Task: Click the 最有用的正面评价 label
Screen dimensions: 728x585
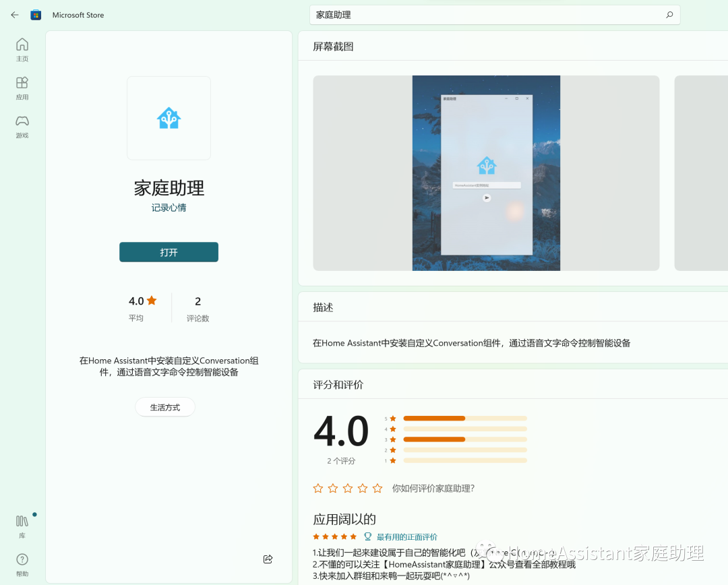Action: pos(406,536)
